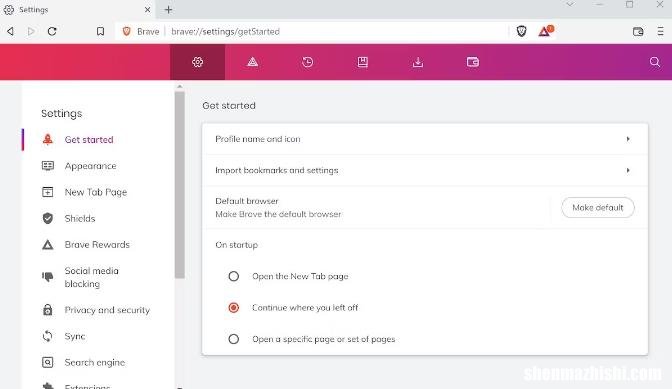
Task: Click the Default browser label text
Action: coord(246,201)
